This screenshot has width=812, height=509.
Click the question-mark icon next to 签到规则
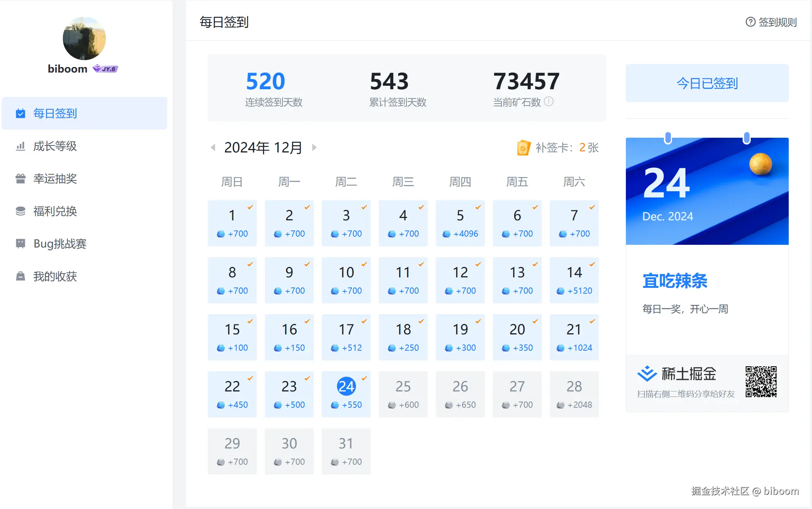751,22
